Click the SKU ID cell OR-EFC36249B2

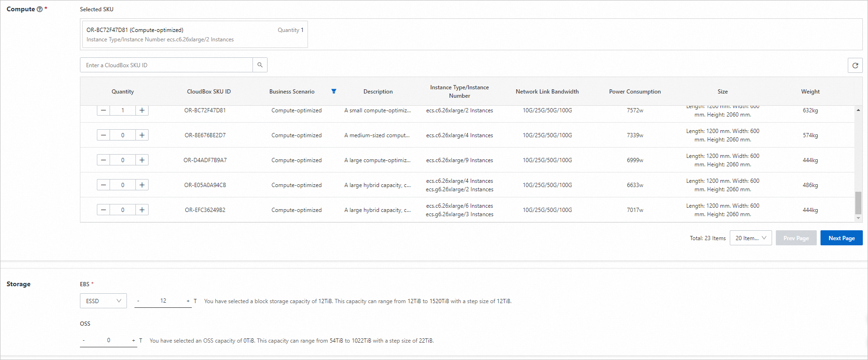(x=205, y=210)
